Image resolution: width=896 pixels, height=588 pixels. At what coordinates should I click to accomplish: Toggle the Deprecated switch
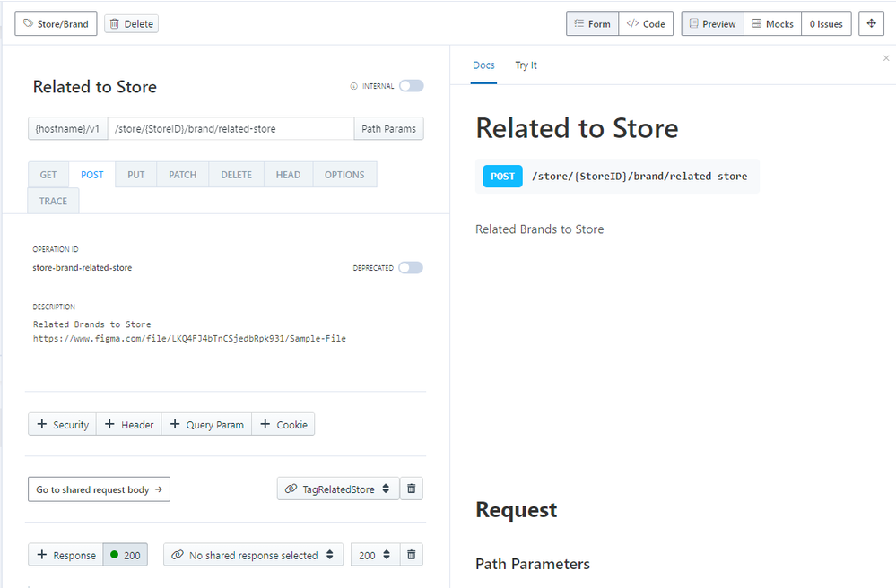(x=411, y=268)
